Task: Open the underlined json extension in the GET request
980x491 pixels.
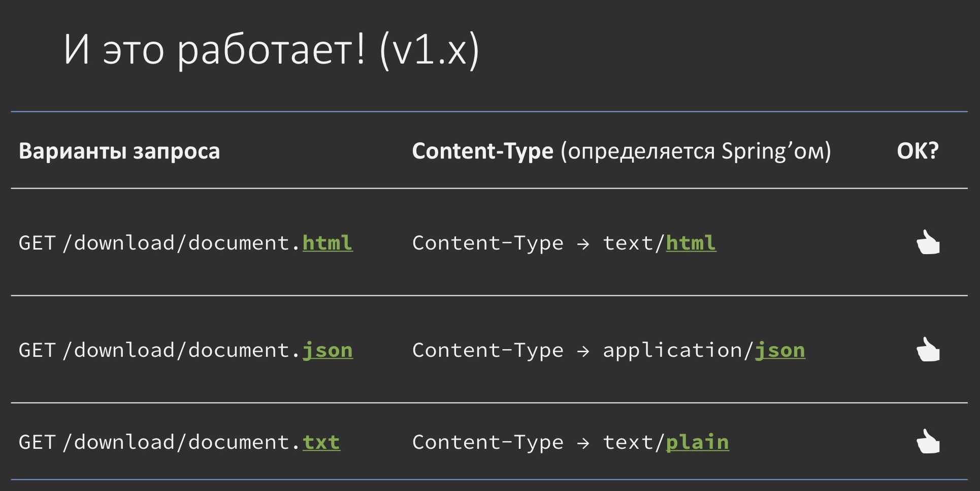Action: tap(328, 351)
